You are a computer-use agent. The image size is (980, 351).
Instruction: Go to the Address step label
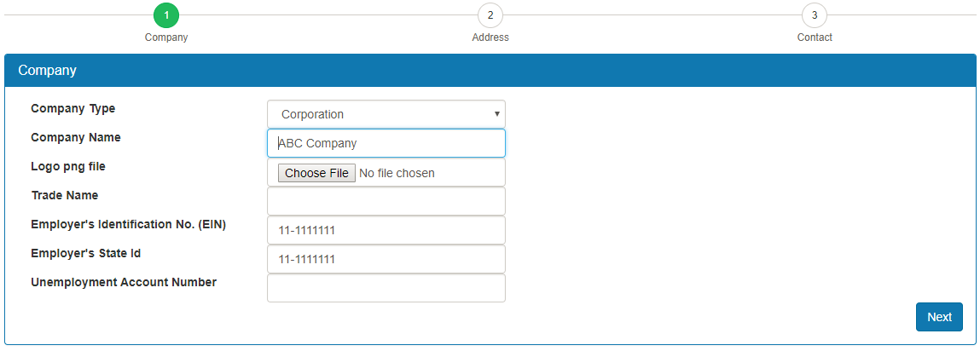(490, 37)
